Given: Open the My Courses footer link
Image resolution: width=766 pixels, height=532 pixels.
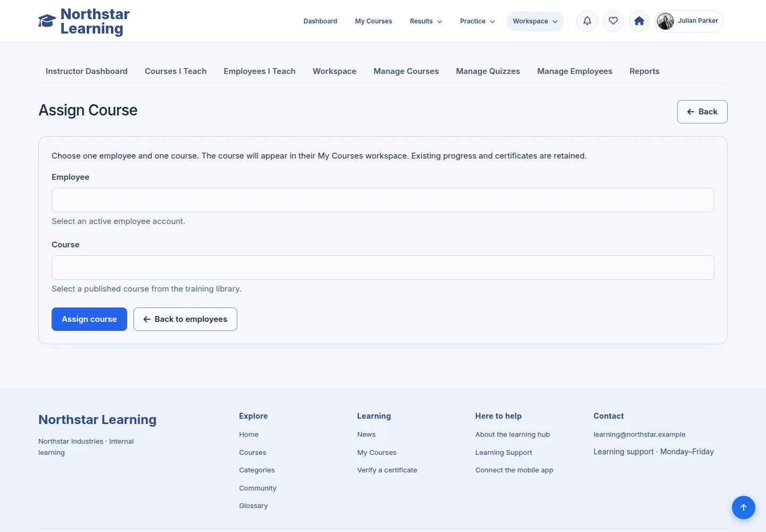Looking at the screenshot, I should (377, 453).
